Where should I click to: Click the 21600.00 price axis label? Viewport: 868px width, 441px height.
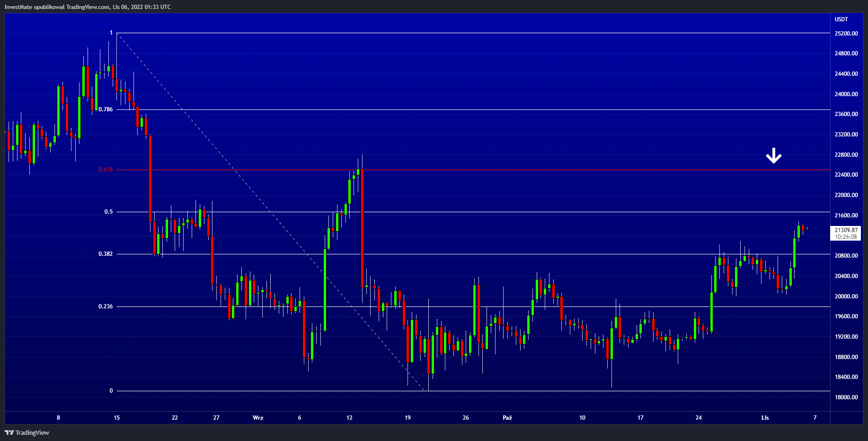click(x=846, y=216)
